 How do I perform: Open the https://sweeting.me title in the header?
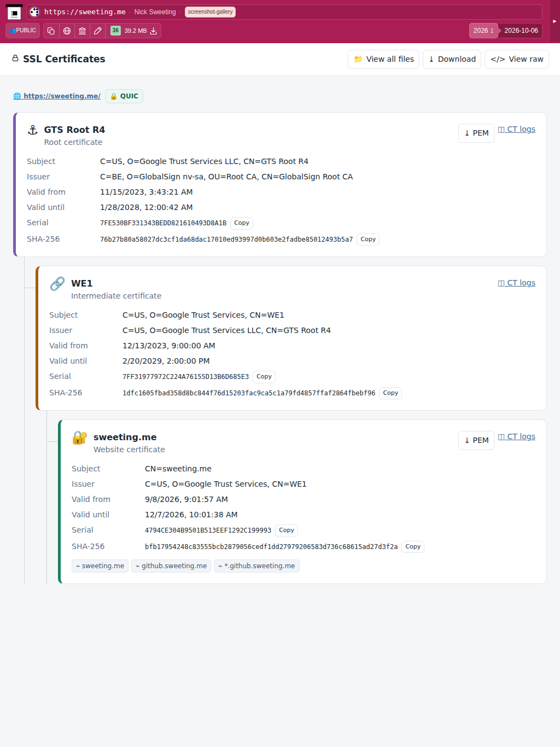(85, 12)
